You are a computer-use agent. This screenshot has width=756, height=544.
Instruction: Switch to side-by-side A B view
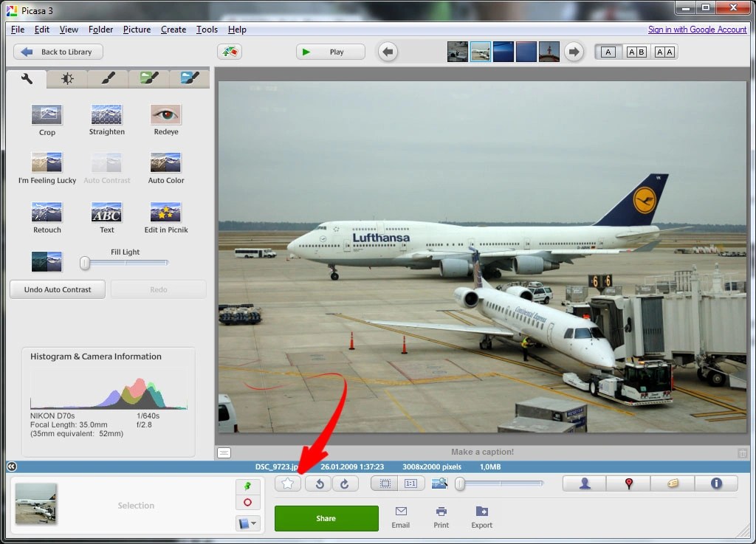click(636, 52)
